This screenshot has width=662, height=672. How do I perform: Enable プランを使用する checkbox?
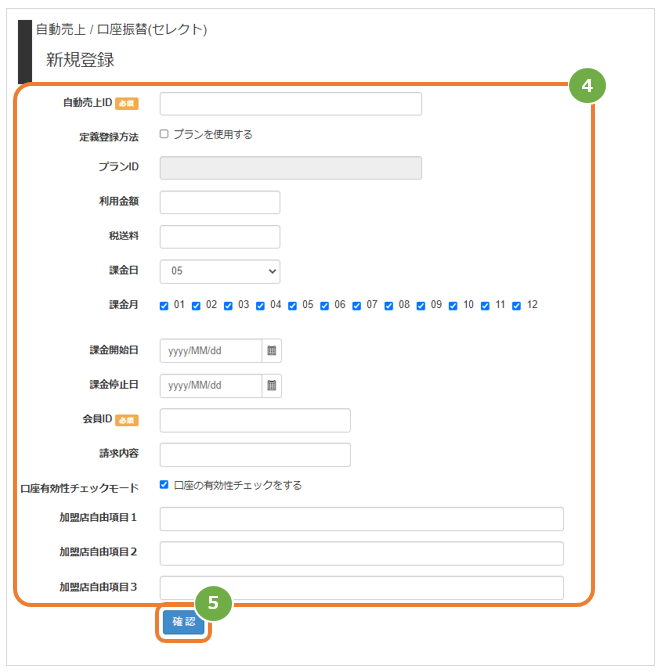[x=164, y=134]
